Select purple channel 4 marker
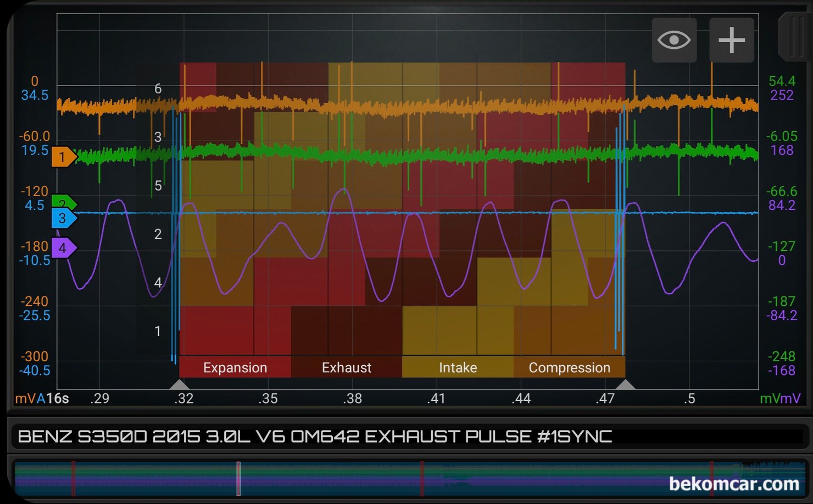This screenshot has width=813, height=504. [64, 248]
